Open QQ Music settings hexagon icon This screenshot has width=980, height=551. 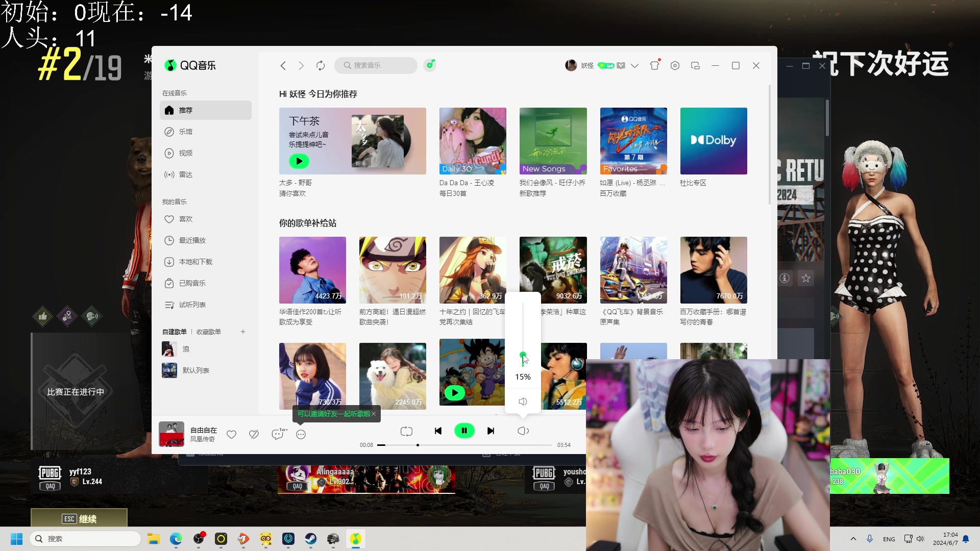coord(675,65)
